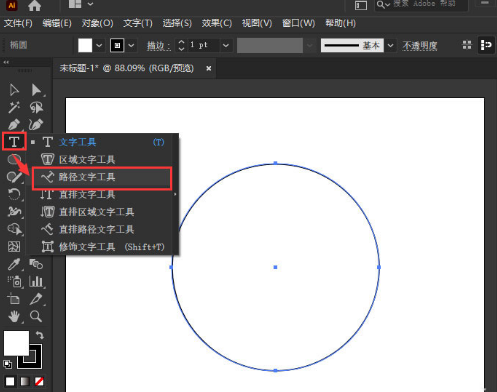The height and width of the screenshot is (392, 497).
Task: Set paint mode to None
Action: [39, 381]
